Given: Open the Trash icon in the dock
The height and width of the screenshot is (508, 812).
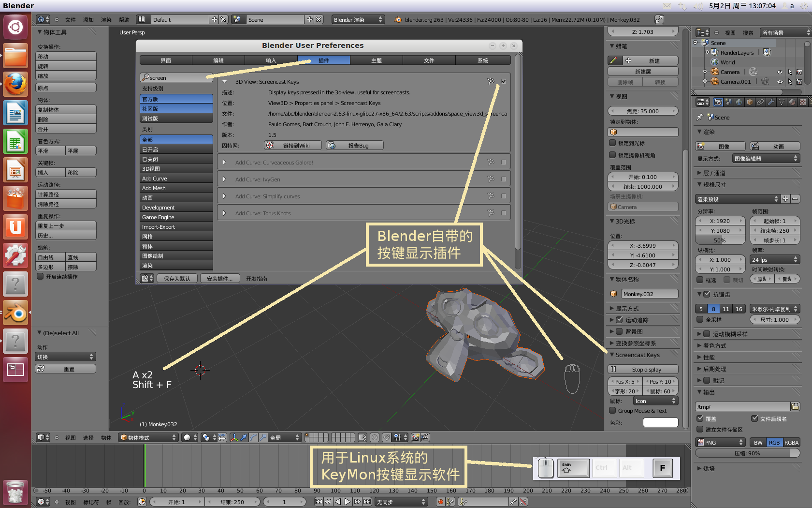Looking at the screenshot, I should tap(15, 493).
